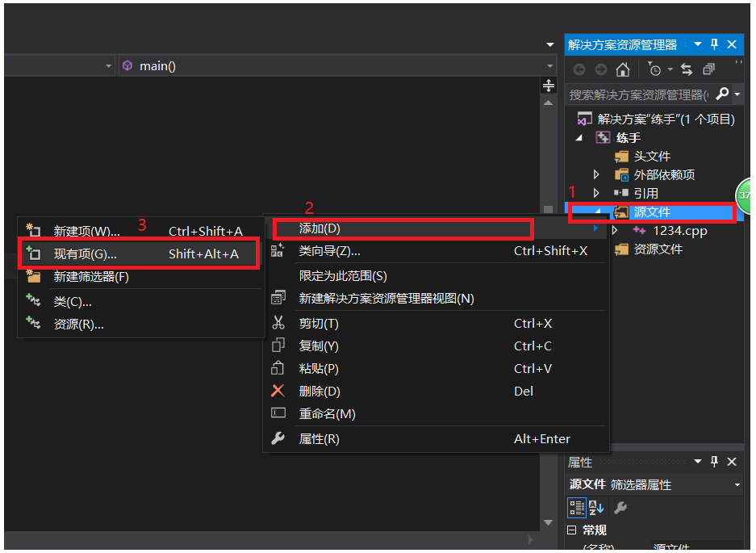Open the 添加(D) submenu entry
The height and width of the screenshot is (553, 756).
click(x=436, y=228)
